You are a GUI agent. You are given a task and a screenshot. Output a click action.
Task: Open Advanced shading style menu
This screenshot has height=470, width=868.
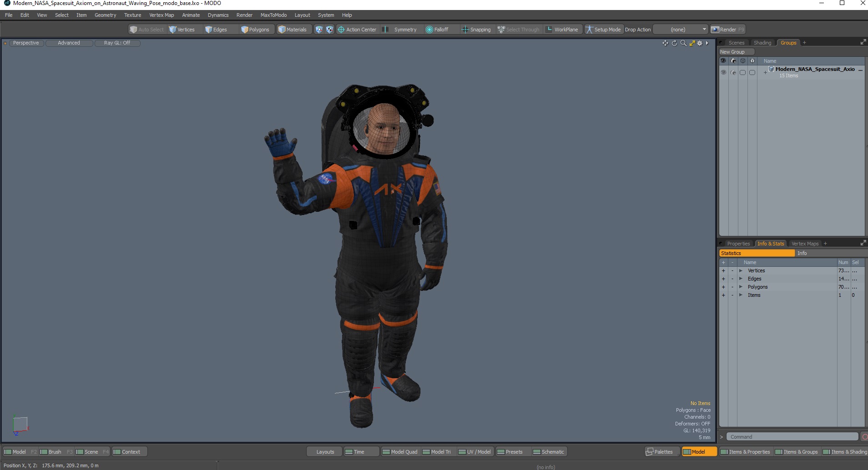[69, 43]
